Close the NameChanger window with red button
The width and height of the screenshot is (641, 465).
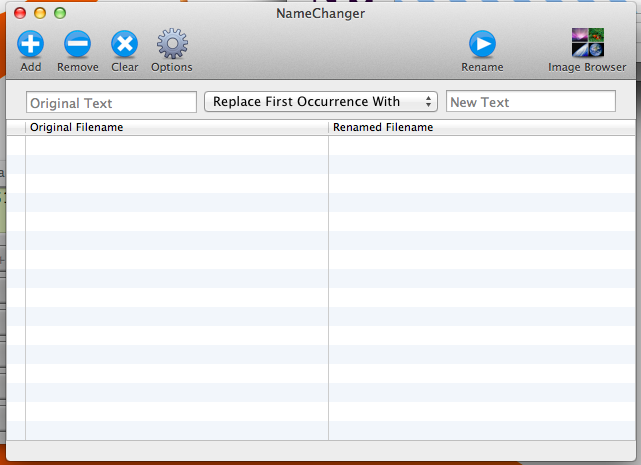[20, 14]
